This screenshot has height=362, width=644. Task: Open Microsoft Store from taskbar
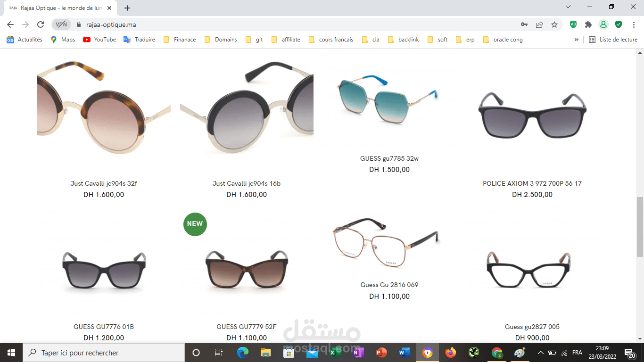click(289, 353)
